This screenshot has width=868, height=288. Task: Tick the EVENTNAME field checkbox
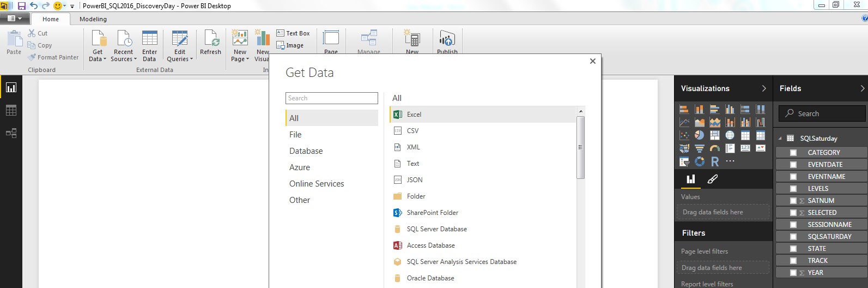tap(793, 177)
